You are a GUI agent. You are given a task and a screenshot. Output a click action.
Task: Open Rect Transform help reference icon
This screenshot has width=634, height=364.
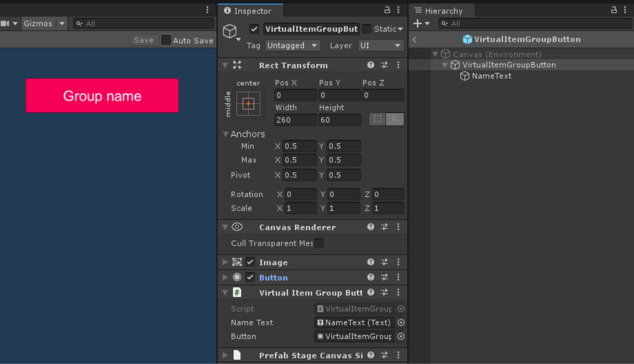371,65
